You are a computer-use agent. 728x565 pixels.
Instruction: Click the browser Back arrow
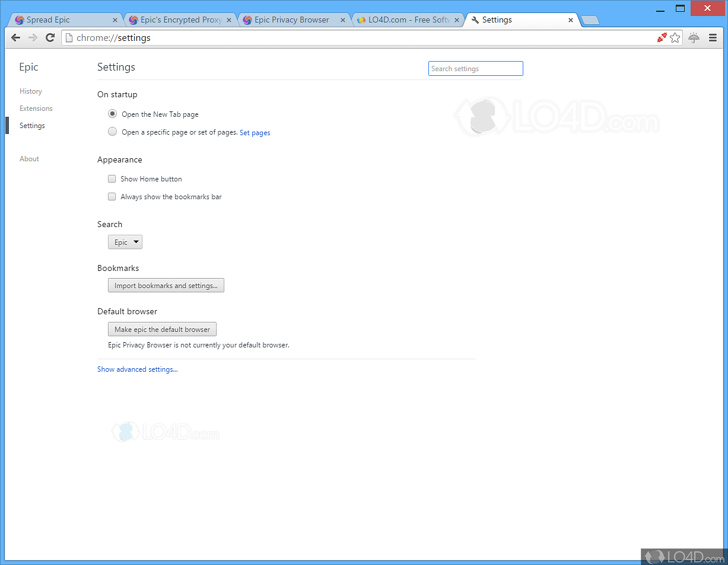[x=16, y=37]
